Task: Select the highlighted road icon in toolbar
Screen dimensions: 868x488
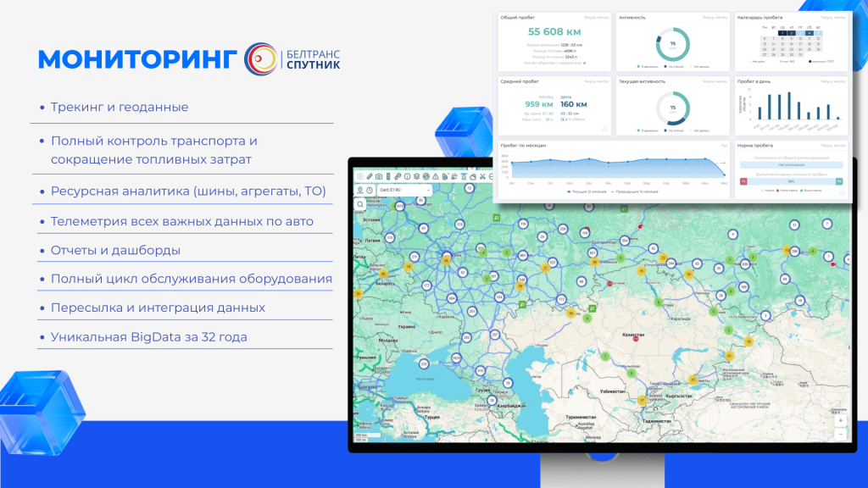Action: coord(464,176)
